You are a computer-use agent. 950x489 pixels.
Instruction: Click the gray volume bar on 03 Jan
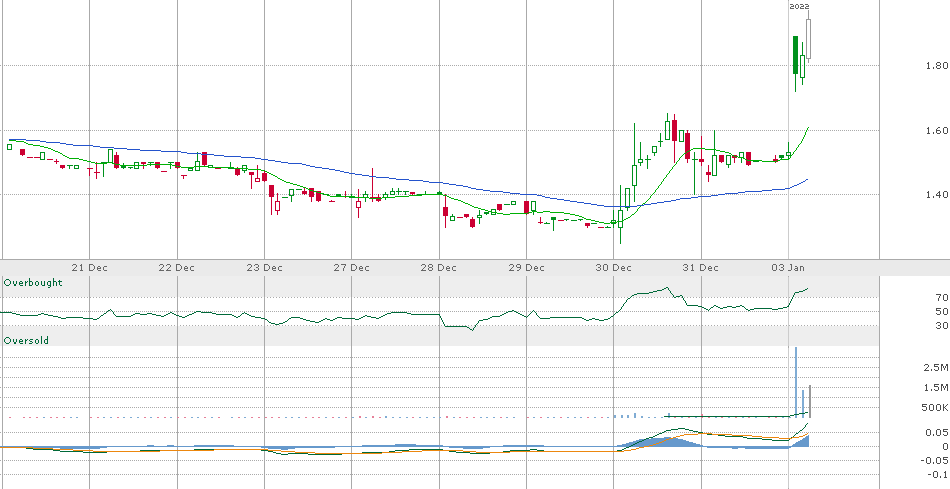(809, 401)
